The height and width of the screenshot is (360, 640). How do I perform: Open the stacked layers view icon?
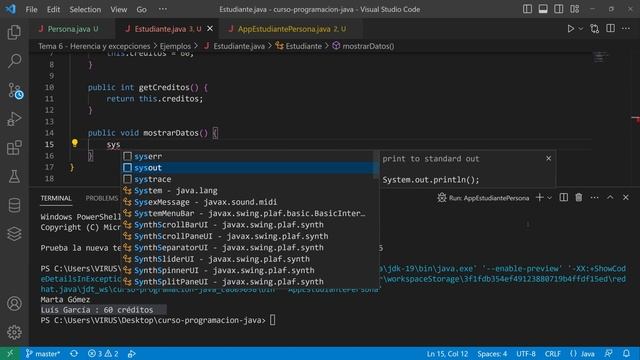point(14,234)
